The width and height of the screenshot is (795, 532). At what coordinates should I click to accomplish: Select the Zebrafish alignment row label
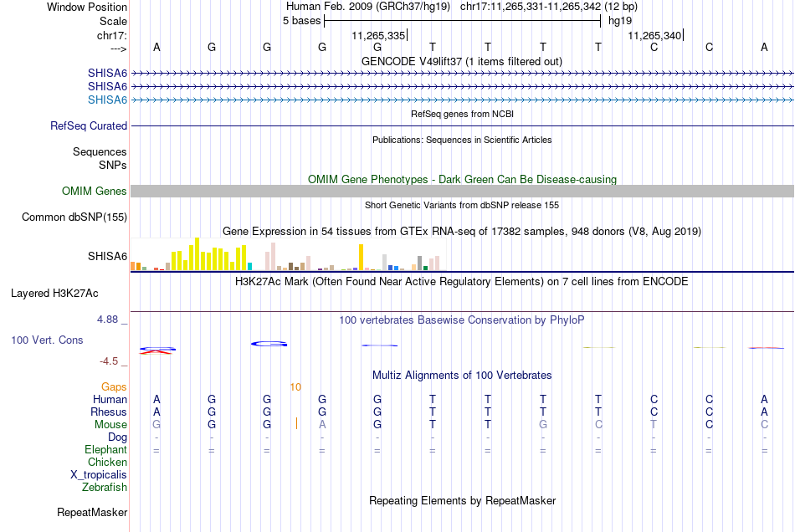click(x=105, y=487)
